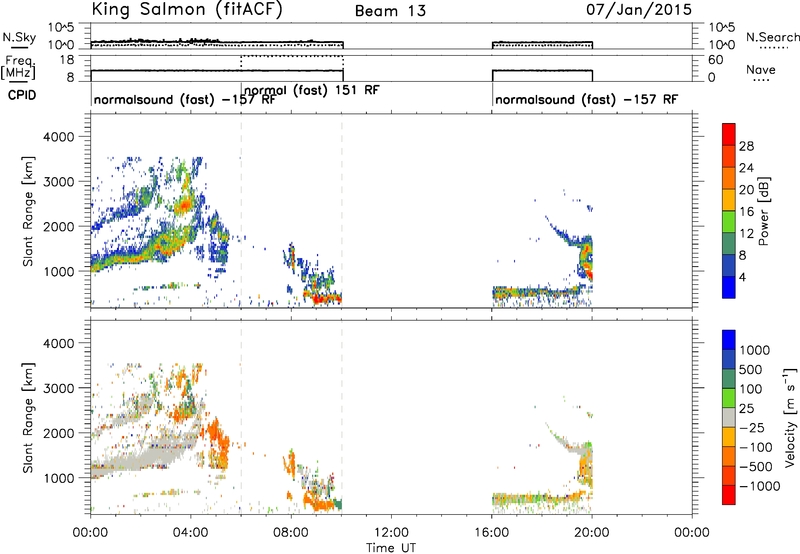Viewport: 800px width, 554px height.
Task: Click the power panel 4000 range tick label
Action: coord(58,137)
